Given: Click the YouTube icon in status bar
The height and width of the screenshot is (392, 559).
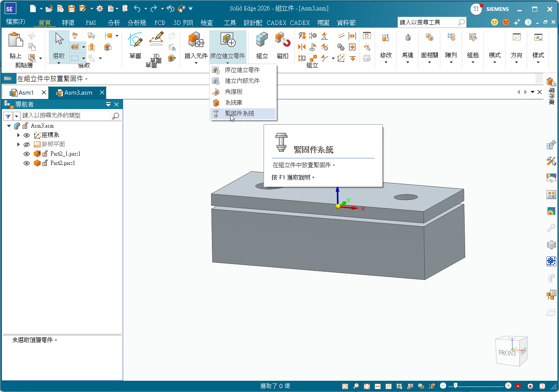Looking at the screenshot, I should click(518, 386).
